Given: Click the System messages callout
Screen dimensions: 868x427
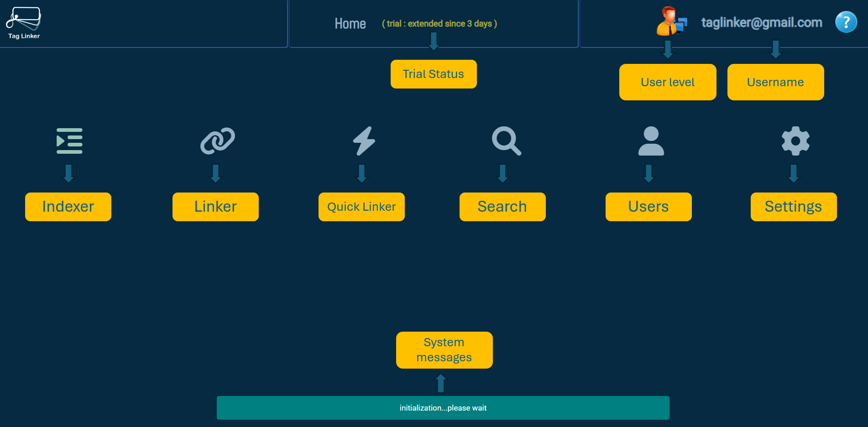Looking at the screenshot, I should point(444,350).
